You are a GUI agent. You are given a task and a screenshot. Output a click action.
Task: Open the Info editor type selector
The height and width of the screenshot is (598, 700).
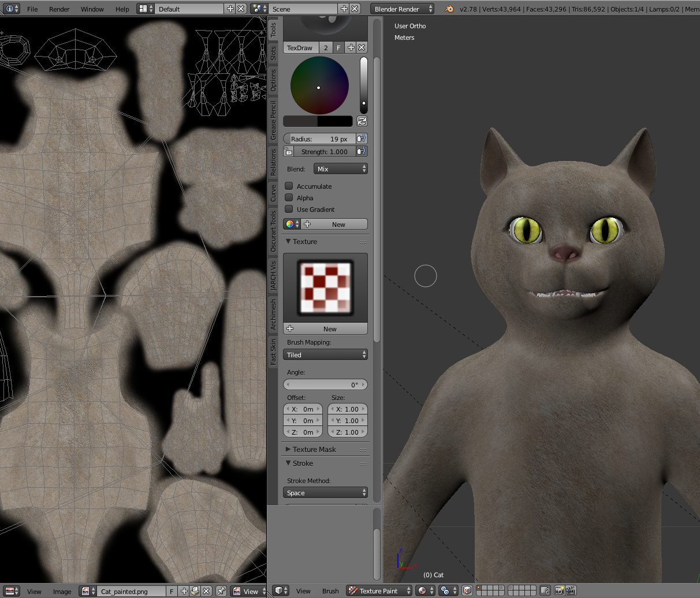pyautogui.click(x=11, y=9)
